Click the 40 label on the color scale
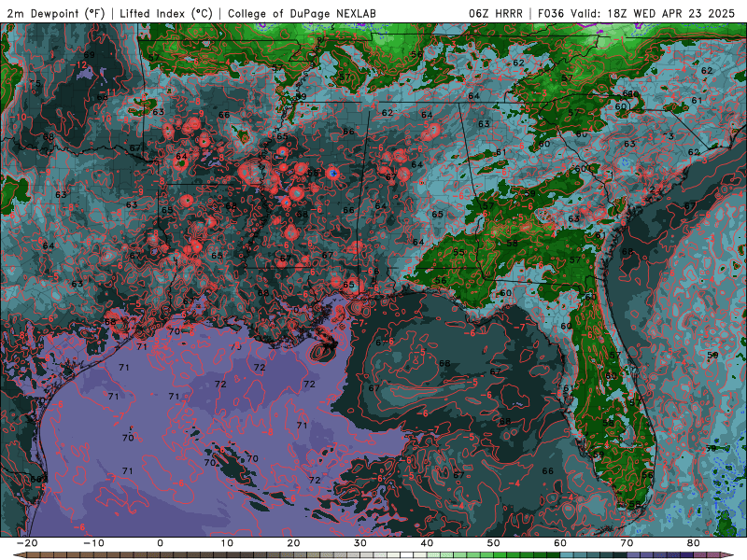Viewport: 747px width, 560px height. point(427,543)
